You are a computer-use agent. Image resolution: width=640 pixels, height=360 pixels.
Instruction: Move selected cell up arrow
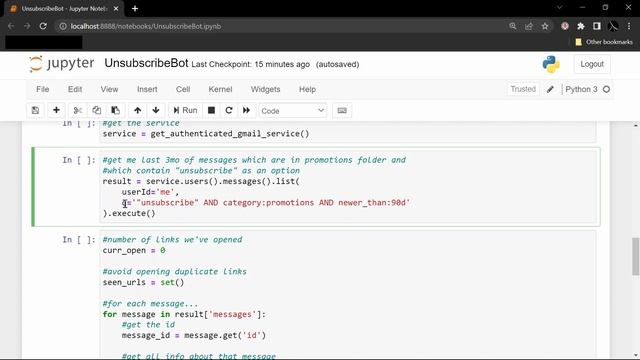tap(138, 110)
